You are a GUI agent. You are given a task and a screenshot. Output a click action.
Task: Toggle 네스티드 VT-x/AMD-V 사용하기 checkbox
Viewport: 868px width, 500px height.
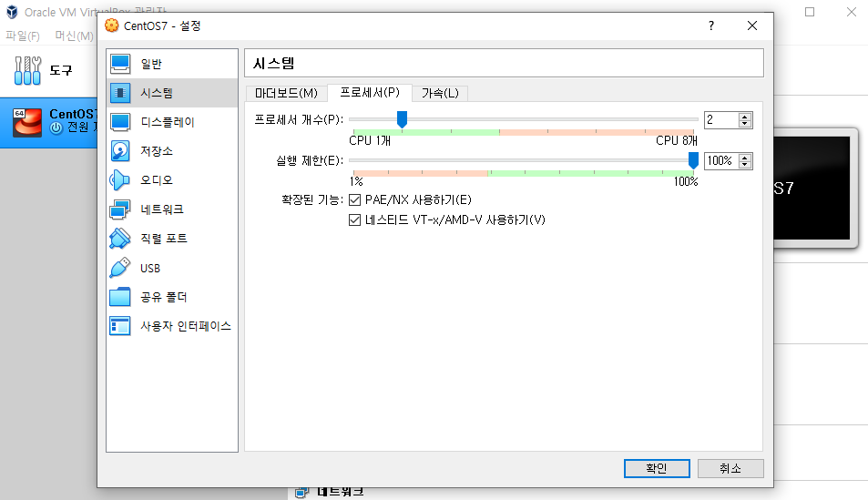click(355, 220)
